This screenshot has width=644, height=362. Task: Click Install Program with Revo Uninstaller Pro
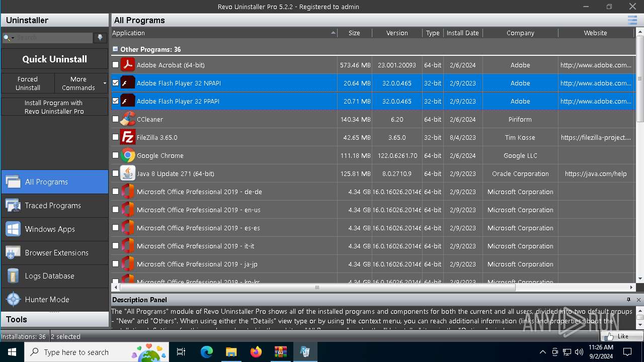pyautogui.click(x=54, y=107)
